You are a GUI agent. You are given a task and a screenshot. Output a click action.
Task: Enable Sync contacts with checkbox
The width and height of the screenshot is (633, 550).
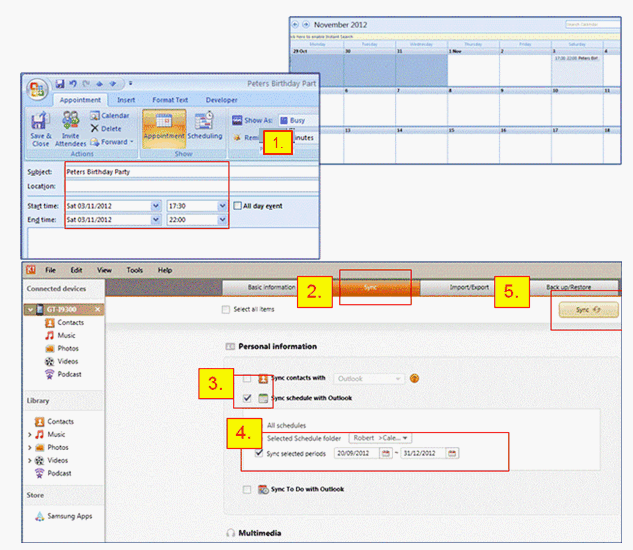point(247,378)
